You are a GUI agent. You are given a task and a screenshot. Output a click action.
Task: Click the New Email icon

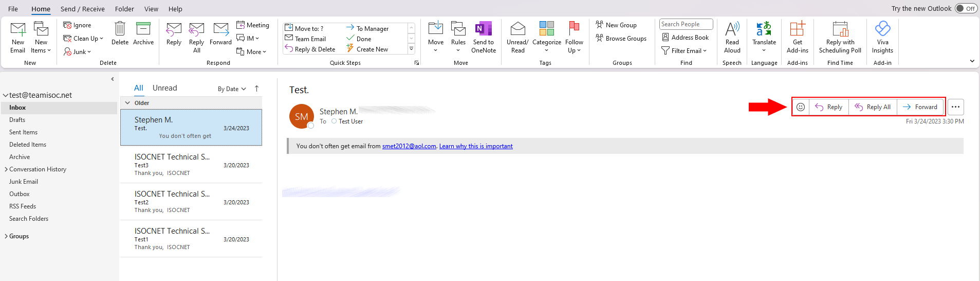click(18, 30)
